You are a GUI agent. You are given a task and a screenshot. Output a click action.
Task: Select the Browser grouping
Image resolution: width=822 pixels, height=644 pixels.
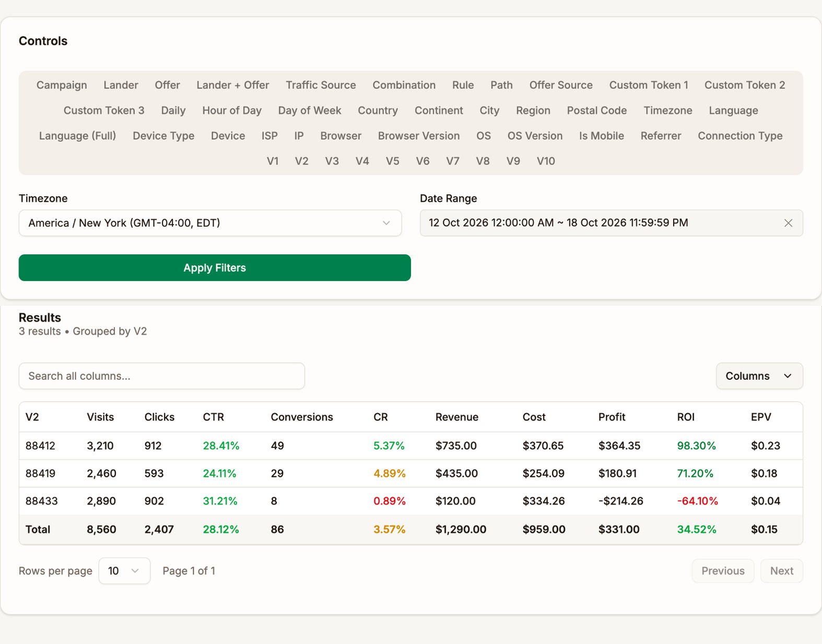pyautogui.click(x=340, y=136)
